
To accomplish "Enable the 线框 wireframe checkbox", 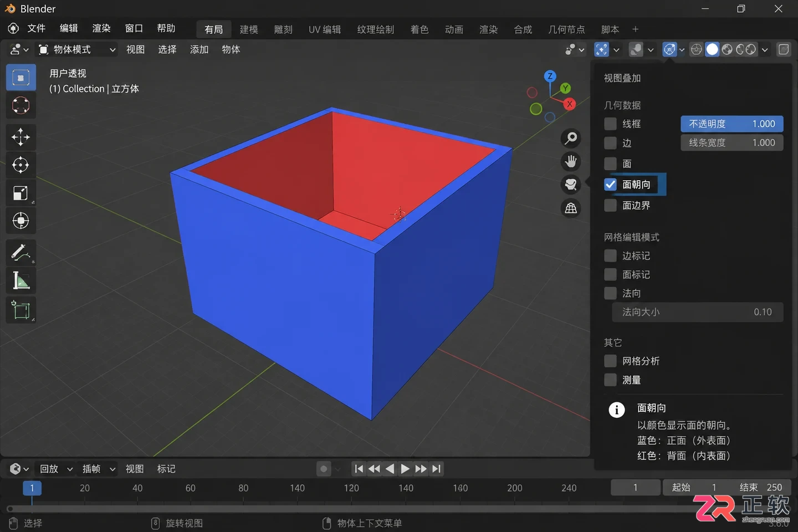I will pos(610,124).
